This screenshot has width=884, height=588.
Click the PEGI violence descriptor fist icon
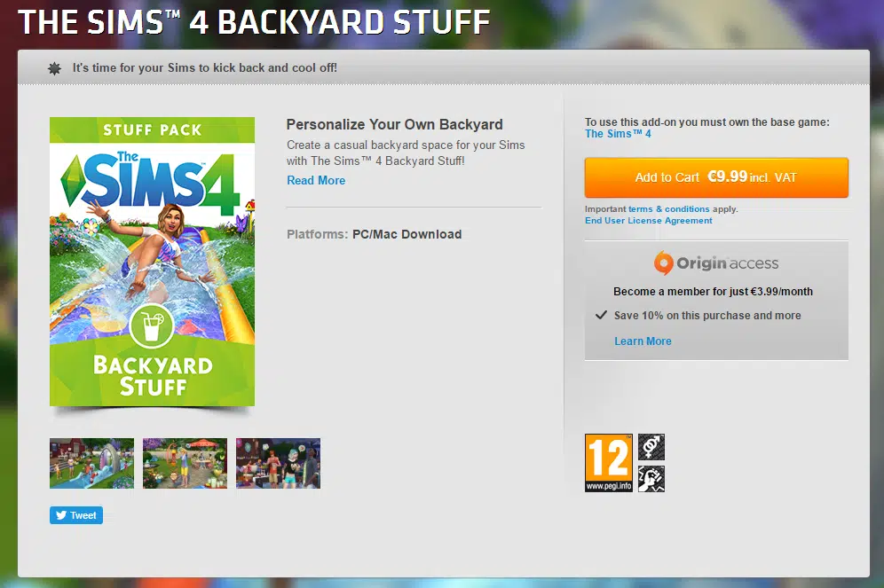coord(651,479)
